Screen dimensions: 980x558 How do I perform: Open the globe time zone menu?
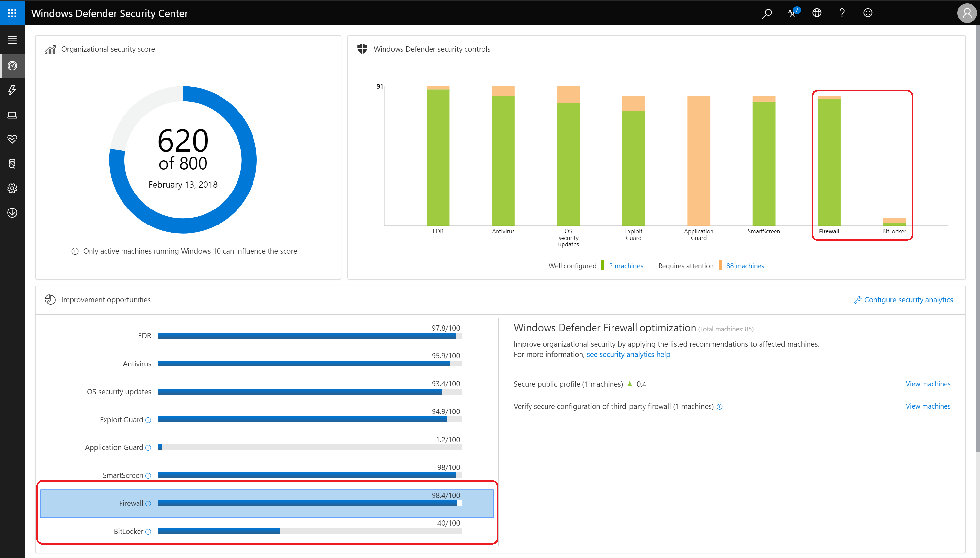click(x=817, y=13)
